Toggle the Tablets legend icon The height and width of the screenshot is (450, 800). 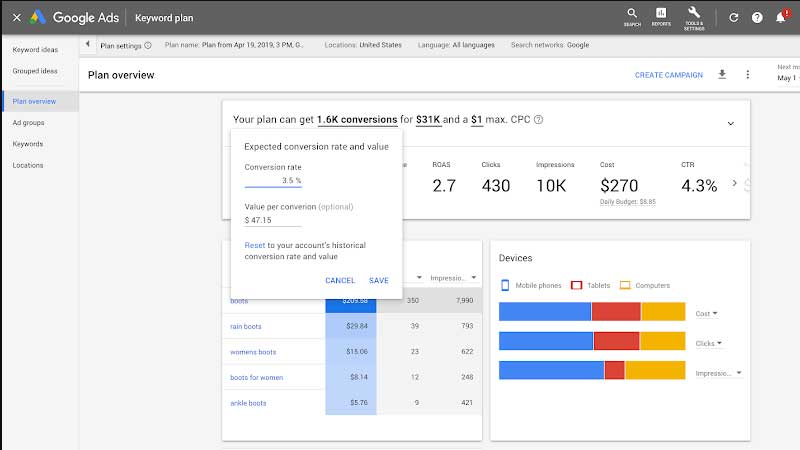click(577, 285)
